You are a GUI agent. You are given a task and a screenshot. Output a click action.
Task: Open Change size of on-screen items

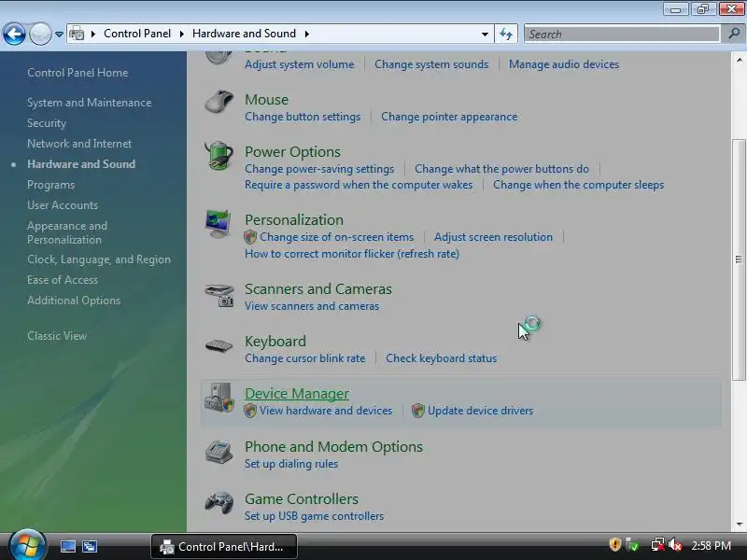pyautogui.click(x=336, y=237)
